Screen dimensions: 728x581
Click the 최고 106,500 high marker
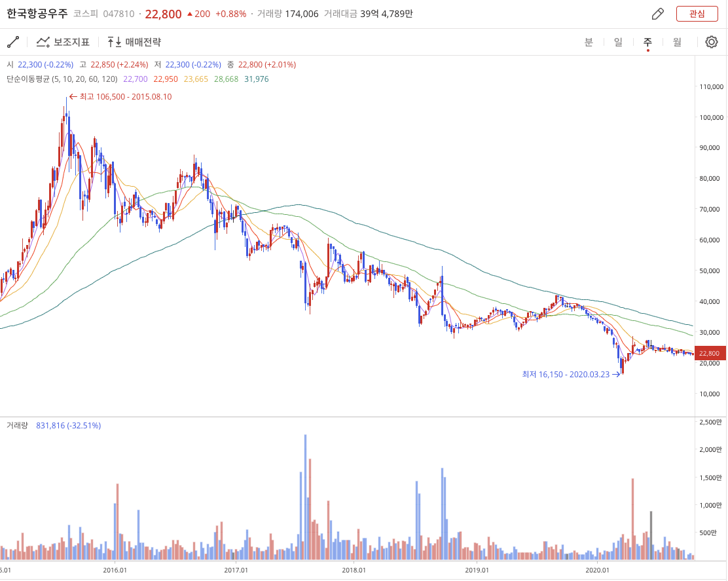pyautogui.click(x=120, y=96)
